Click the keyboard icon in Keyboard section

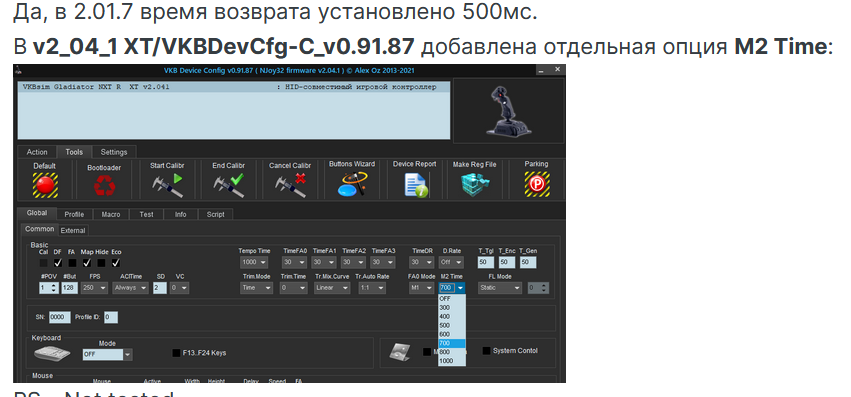tap(52, 354)
